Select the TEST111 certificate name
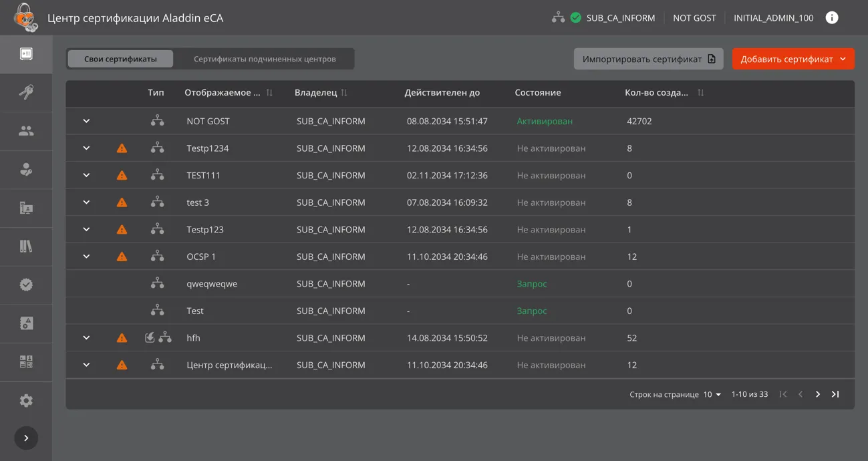Image resolution: width=868 pixels, height=461 pixels. (x=203, y=176)
